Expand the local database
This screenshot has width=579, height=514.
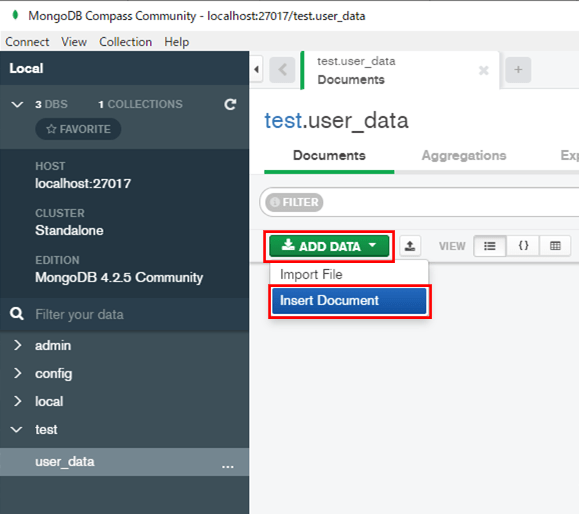tap(17, 401)
